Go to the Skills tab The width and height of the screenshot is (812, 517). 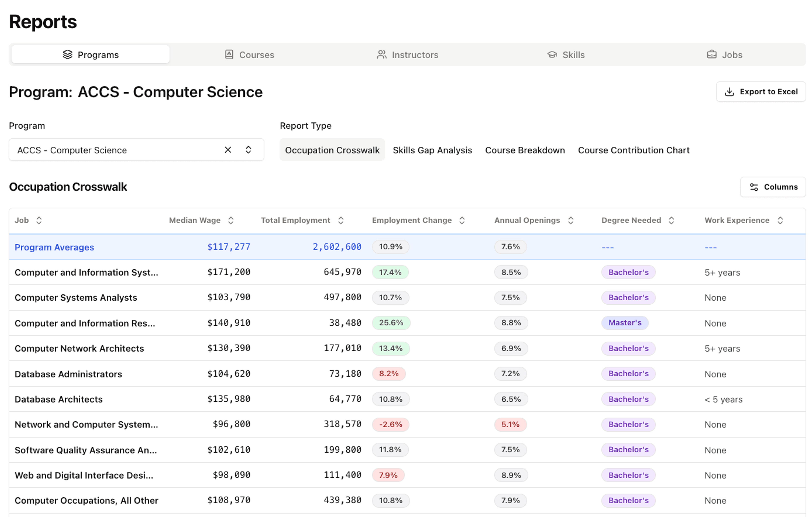566,55
